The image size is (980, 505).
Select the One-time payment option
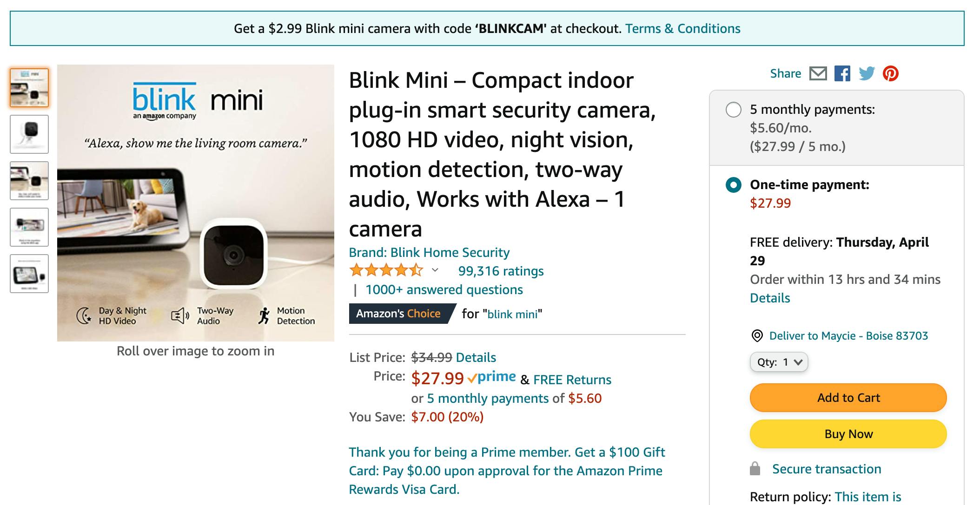(x=734, y=185)
